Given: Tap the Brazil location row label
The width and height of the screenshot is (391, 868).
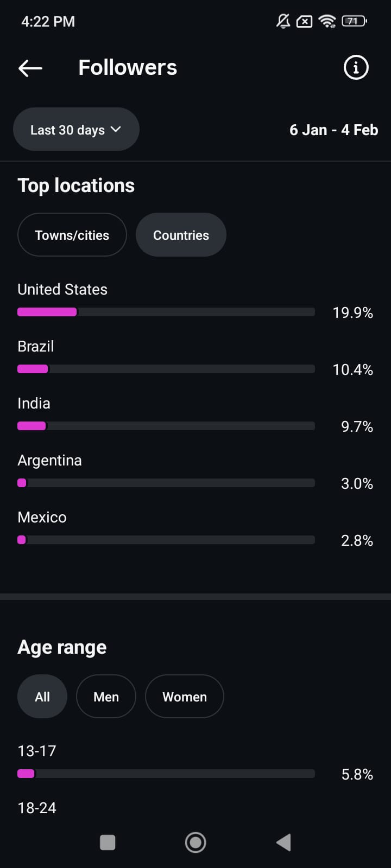Looking at the screenshot, I should tap(36, 346).
